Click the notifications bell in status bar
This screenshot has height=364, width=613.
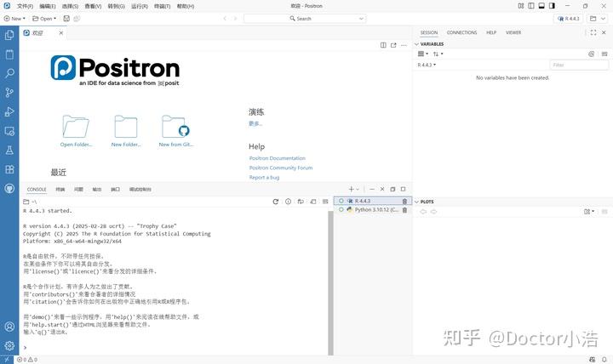click(604, 360)
